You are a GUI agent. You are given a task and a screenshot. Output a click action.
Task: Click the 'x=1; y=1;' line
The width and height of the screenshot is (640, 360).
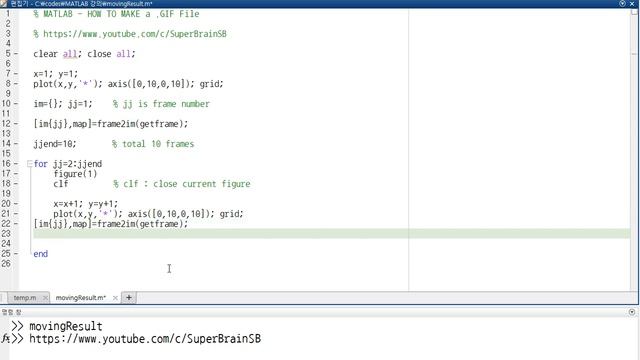click(56, 74)
